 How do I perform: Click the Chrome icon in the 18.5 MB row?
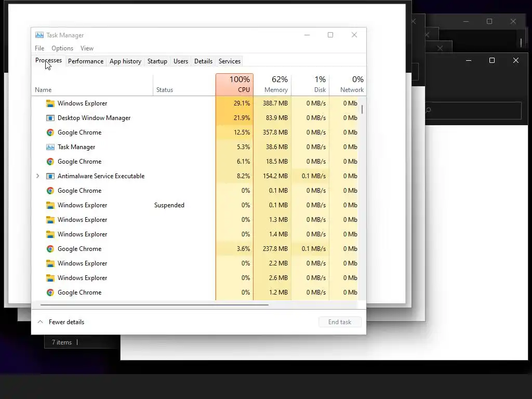(x=50, y=162)
